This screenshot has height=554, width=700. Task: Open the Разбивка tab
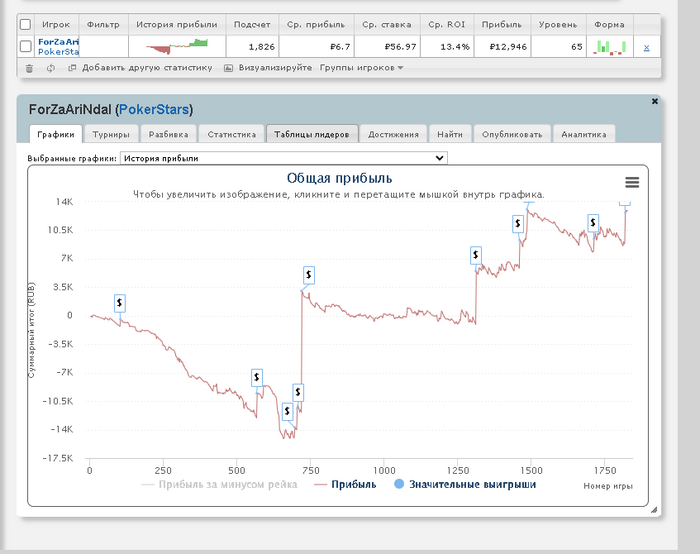tap(168, 134)
